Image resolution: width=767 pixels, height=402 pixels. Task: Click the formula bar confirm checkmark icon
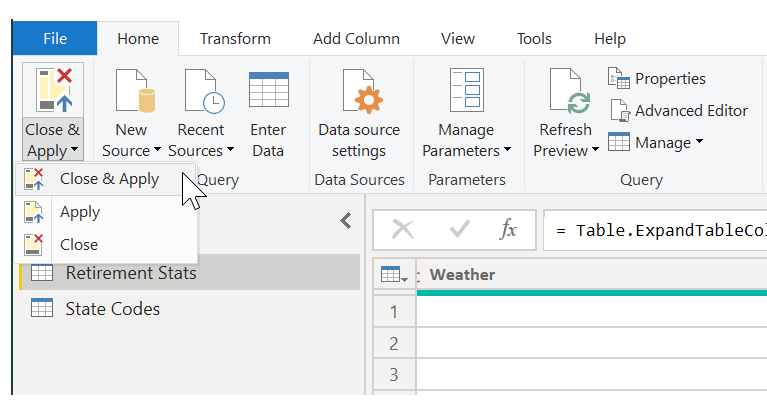pyautogui.click(x=460, y=230)
